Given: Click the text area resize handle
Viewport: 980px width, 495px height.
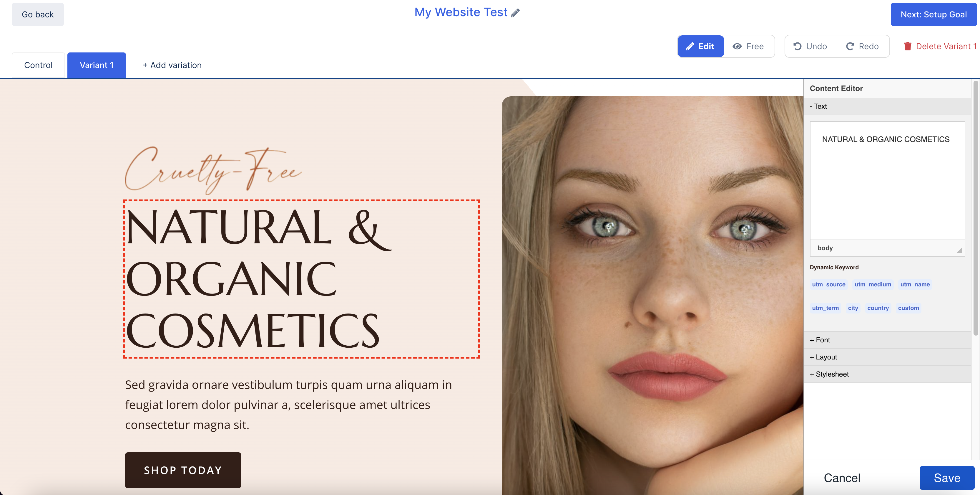Looking at the screenshot, I should coord(959,250).
